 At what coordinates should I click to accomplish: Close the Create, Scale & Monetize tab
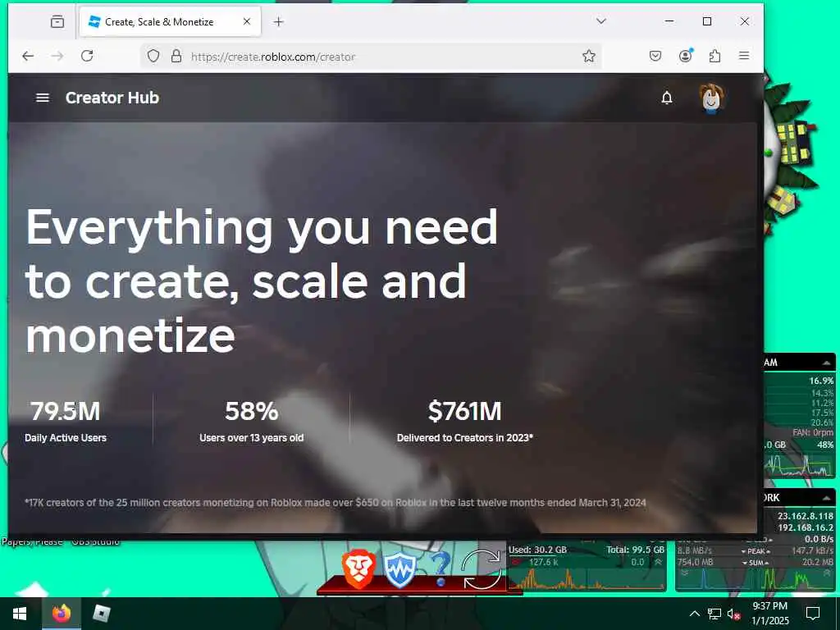tap(247, 21)
